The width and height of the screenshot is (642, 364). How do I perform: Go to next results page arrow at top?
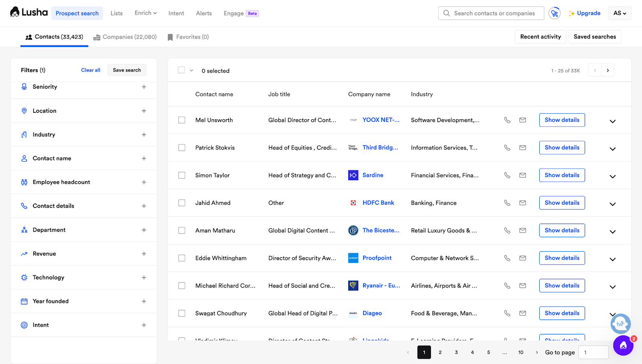point(608,70)
